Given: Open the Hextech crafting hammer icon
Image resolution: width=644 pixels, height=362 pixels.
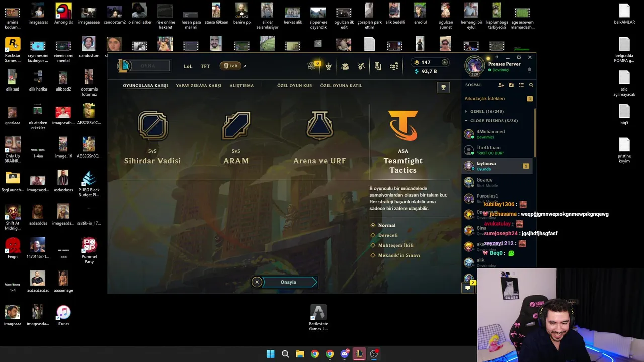Looking at the screenshot, I should [361, 66].
